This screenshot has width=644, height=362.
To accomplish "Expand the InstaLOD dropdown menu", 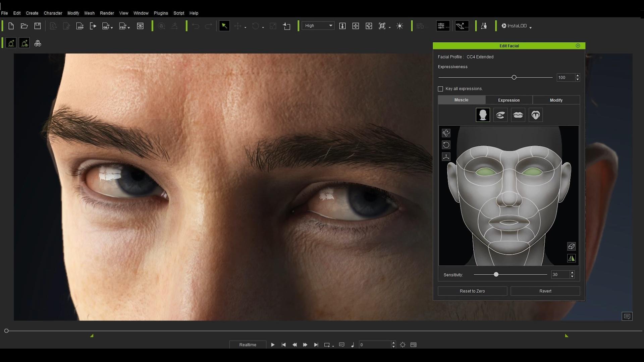I will point(530,27).
